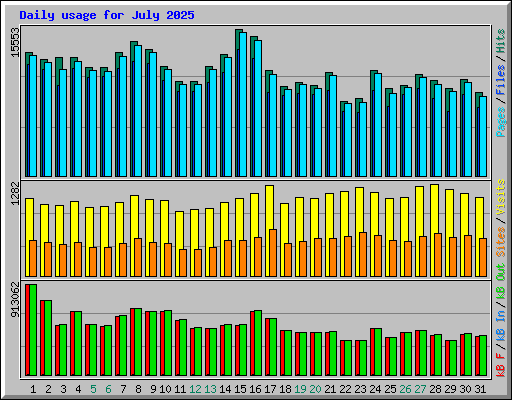Click day label 9 on the x-axis
This screenshot has height=400, width=512.
153,389
